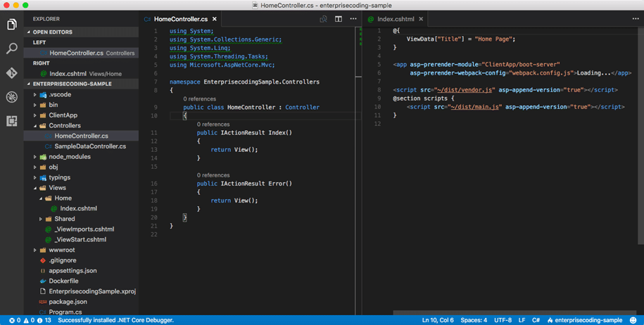This screenshot has height=325, width=644.
Task: Click the EnterprisecodingSample.xproj file icon
Action: [x=43, y=291]
